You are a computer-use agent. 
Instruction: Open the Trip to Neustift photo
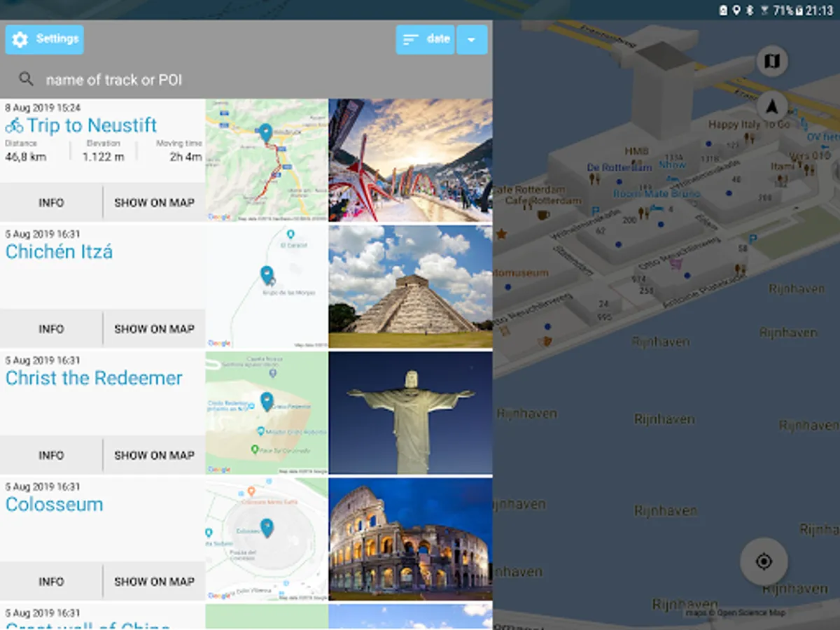tap(410, 160)
